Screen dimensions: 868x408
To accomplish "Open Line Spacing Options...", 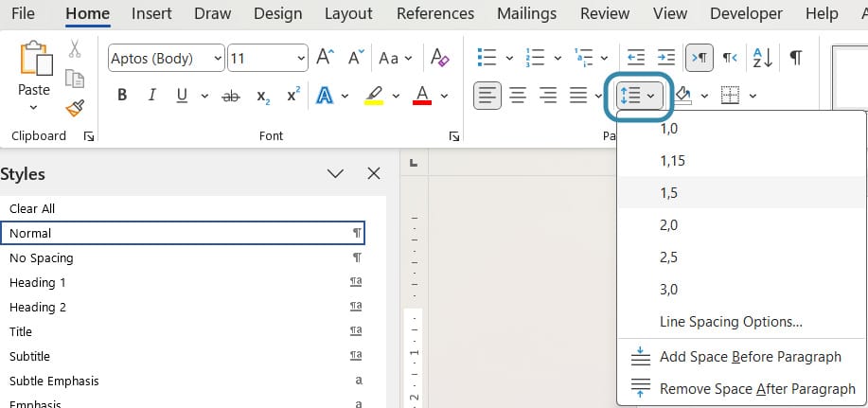I will 731,322.
